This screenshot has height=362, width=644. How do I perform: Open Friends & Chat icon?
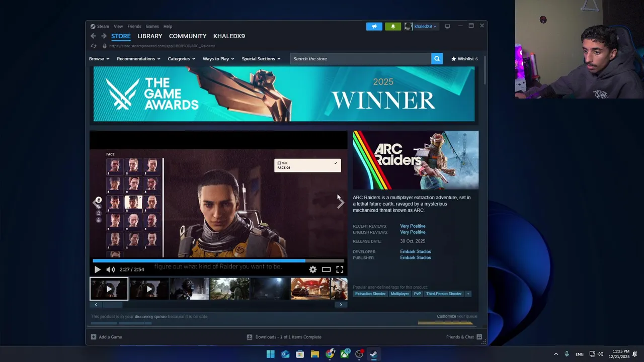[x=479, y=337]
